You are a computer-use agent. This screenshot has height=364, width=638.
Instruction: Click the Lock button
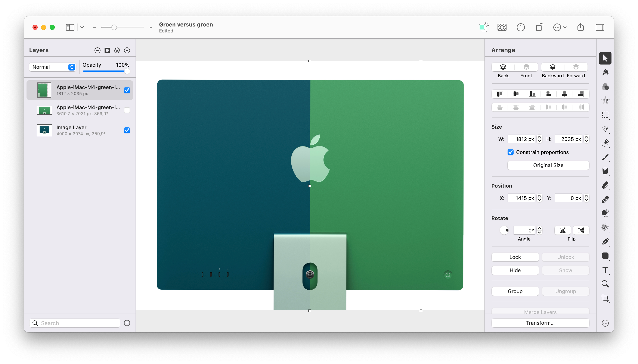[515, 257]
